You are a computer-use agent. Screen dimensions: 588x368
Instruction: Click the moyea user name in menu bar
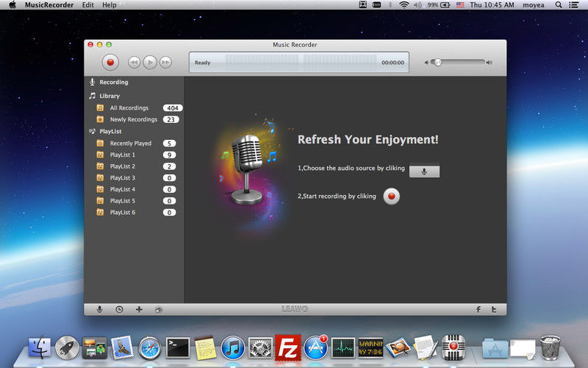[x=534, y=5]
